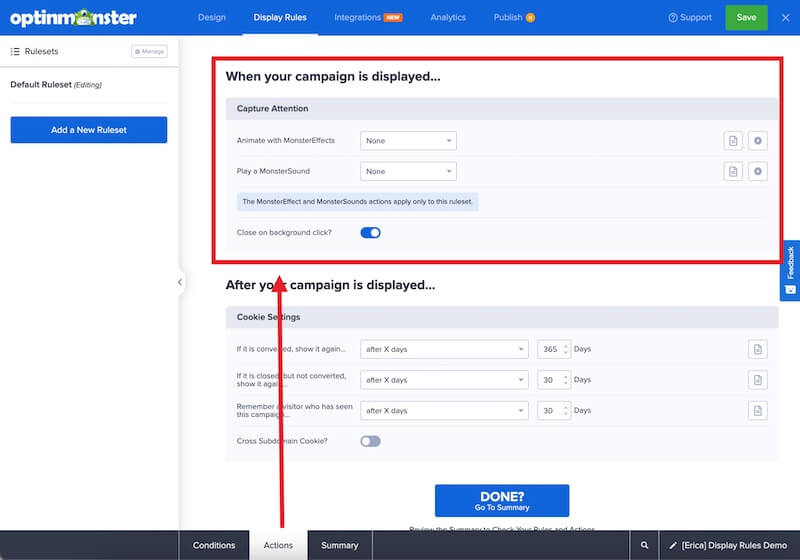Click the 365 days number field
The height and width of the screenshot is (560, 800).
tap(551, 350)
